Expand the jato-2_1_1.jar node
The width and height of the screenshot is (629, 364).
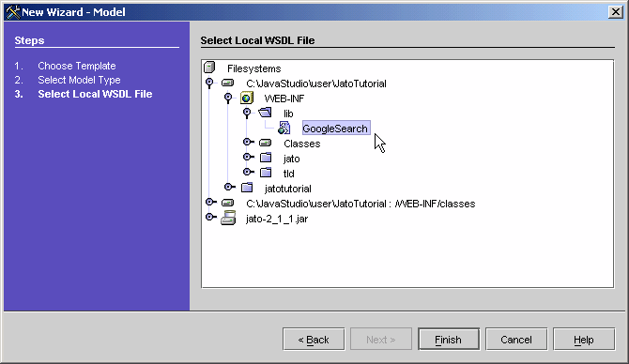[210, 217]
